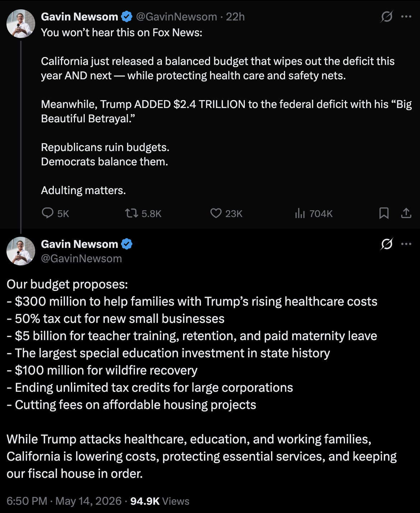Open the 6:50 PM · May 14, 2026 timestamp
Viewport: 420px width, 513px height.
point(64,501)
